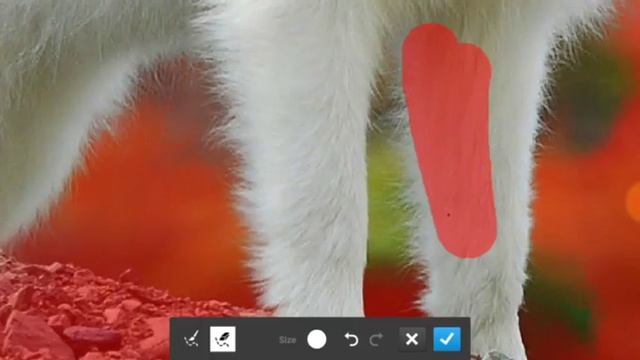
Task: Select the highlighted eraser tool
Action: (x=222, y=339)
